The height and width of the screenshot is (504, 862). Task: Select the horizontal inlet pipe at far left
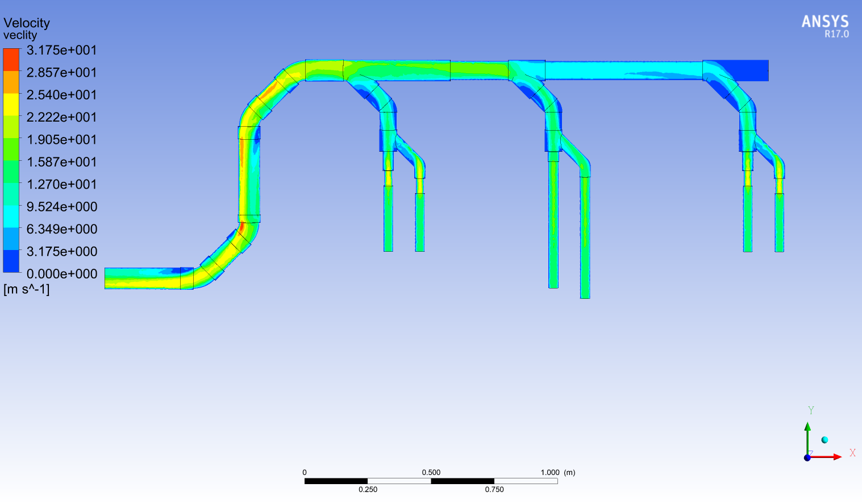click(x=142, y=278)
